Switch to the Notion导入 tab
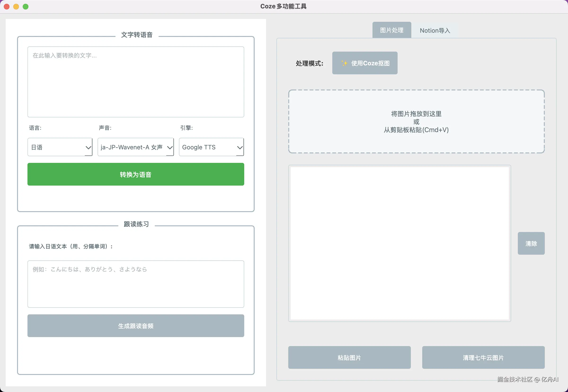The width and height of the screenshot is (568, 392). tap(435, 31)
